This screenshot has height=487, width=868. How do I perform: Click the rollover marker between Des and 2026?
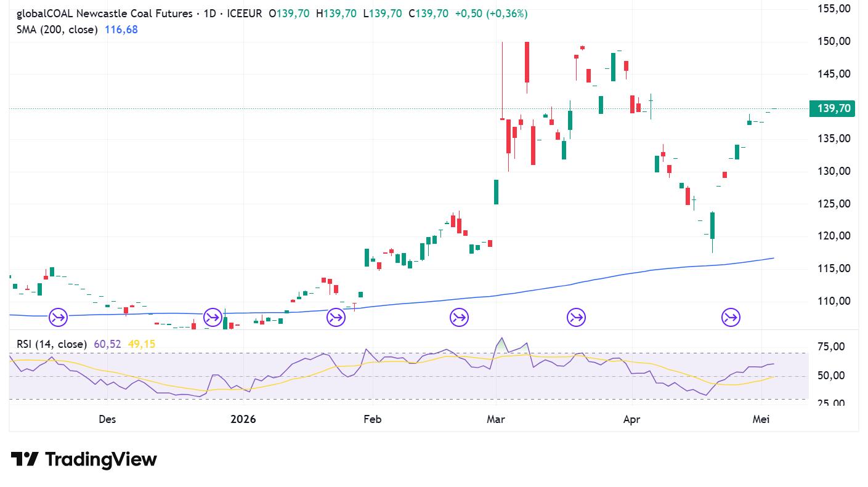pos(213,318)
